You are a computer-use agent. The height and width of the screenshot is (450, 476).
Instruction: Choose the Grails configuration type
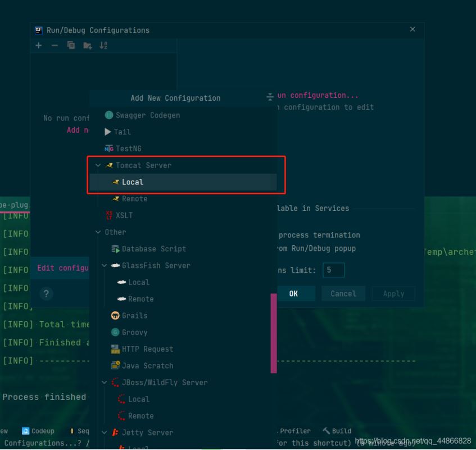183,316
